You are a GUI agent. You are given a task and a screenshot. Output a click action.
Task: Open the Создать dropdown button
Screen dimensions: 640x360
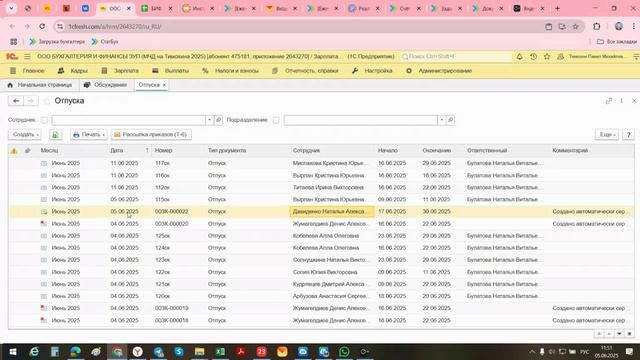(25, 135)
